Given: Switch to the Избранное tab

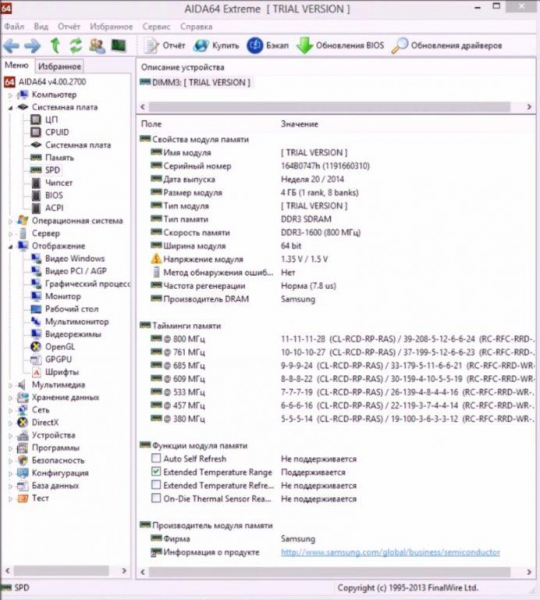Looking at the screenshot, I should point(60,66).
